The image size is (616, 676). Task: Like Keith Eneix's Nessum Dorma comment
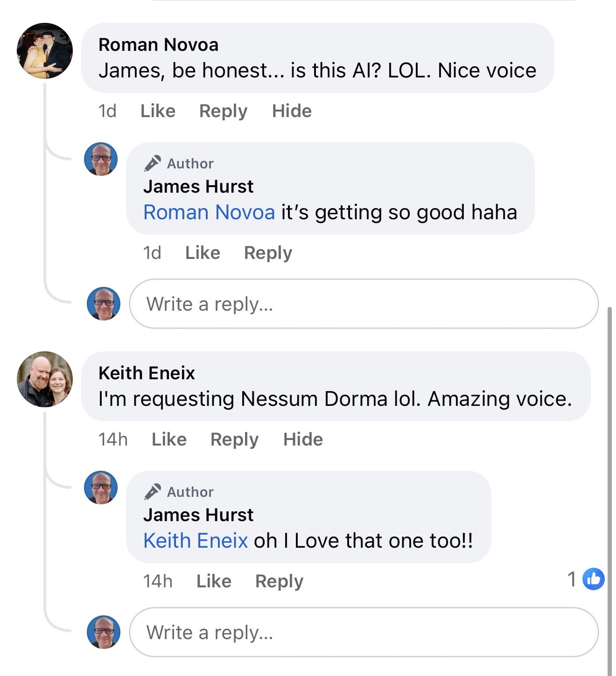point(169,439)
